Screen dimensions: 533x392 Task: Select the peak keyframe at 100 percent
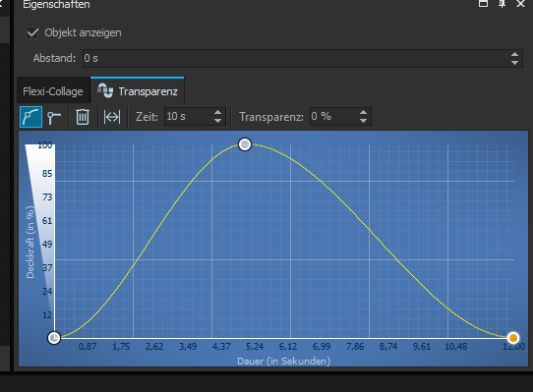pyautogui.click(x=245, y=144)
